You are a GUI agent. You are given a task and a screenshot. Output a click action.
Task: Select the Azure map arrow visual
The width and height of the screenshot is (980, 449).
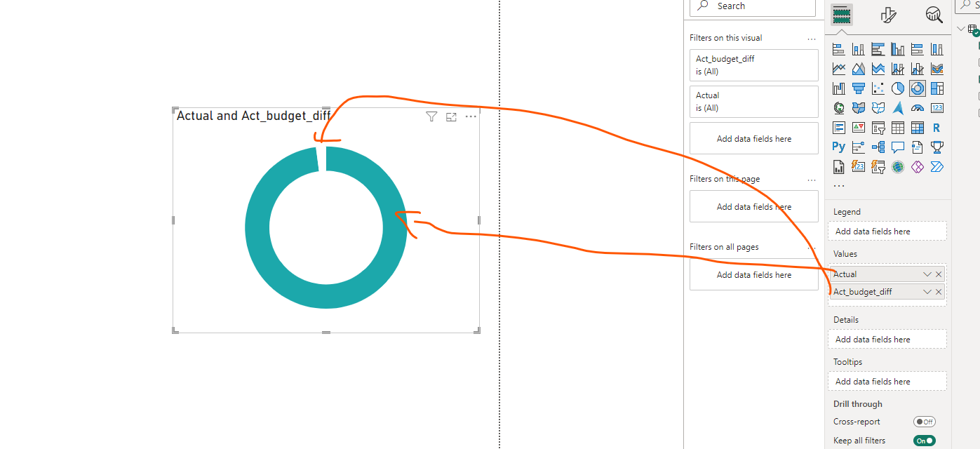(x=897, y=108)
